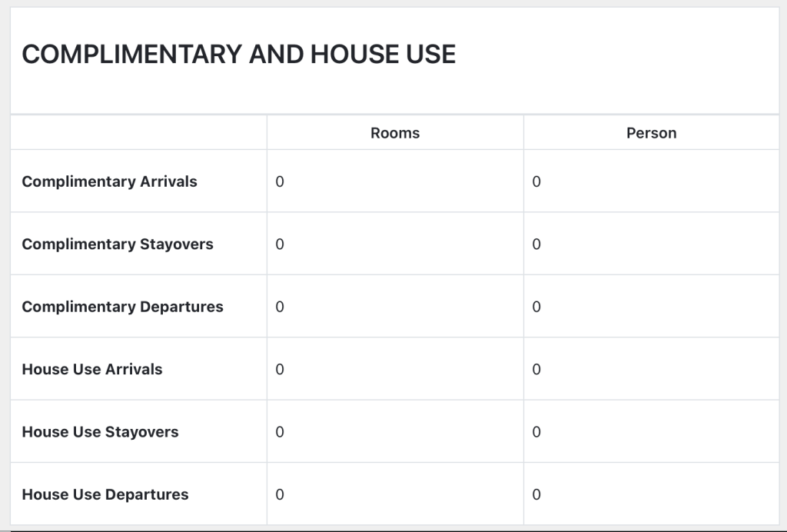The image size is (787, 532).
Task: Click the Complimentary Arrivals row label
Action: pos(109,181)
